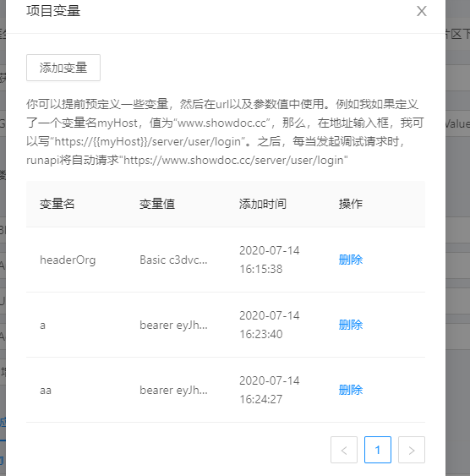Click timestamp 2020-07-14 16:24:27
This screenshot has width=470, height=476.
click(x=270, y=390)
